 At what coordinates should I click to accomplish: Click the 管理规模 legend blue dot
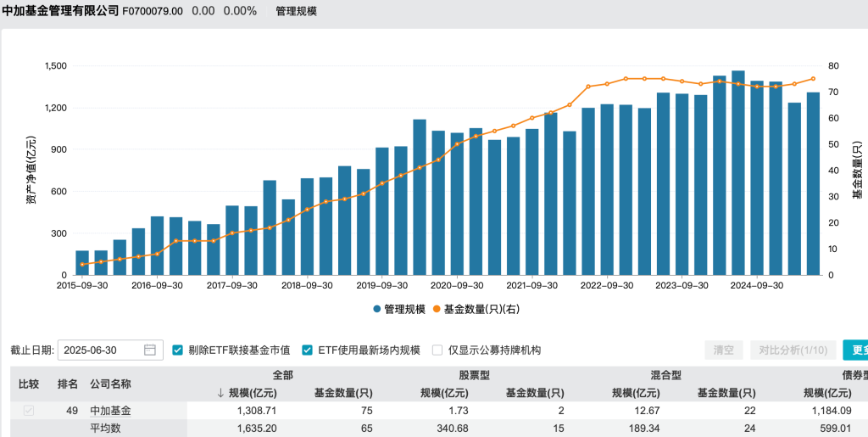click(x=376, y=310)
